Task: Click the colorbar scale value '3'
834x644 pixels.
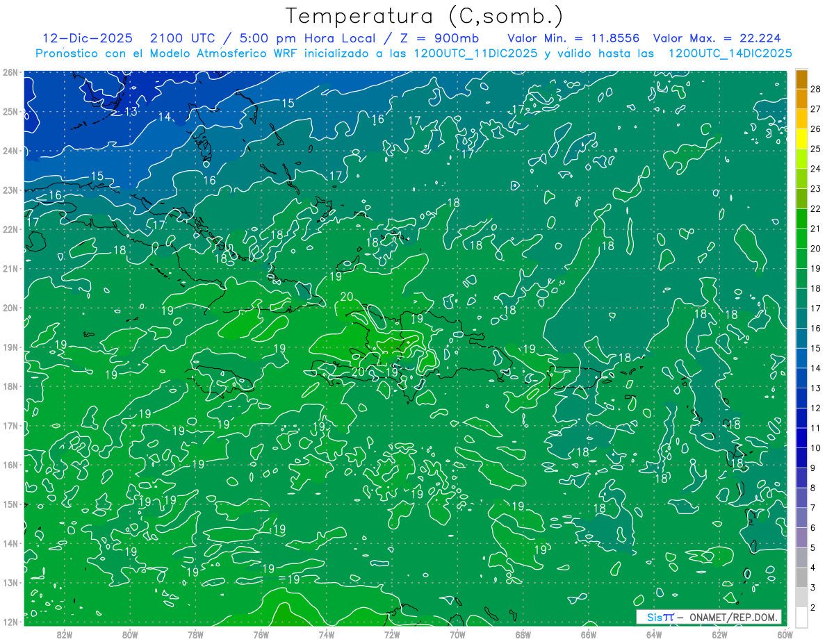Action: point(813,588)
